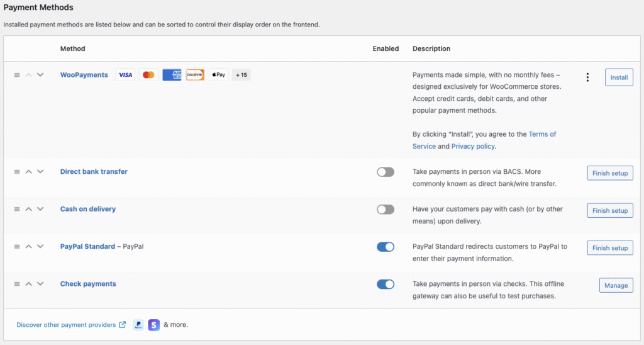Screen dimensions: 644x345
Task: Click the Direct bank transfer drag handle
Action: tap(17, 171)
